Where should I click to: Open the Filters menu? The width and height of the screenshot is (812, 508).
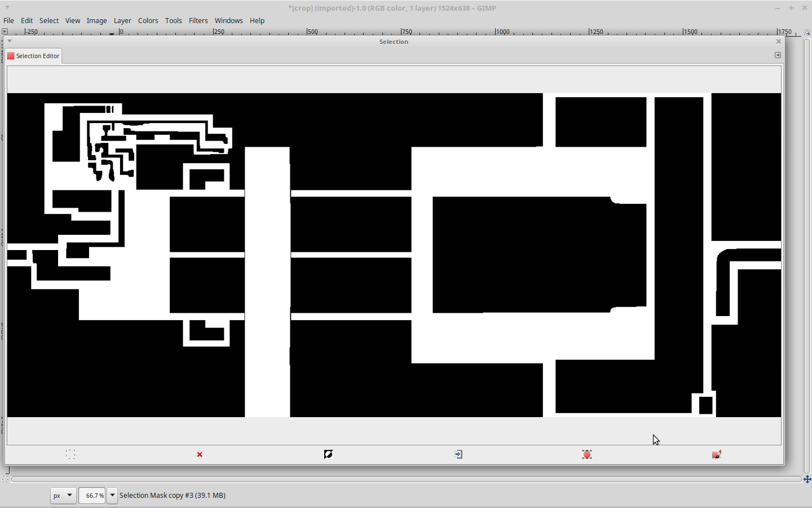tap(198, 20)
